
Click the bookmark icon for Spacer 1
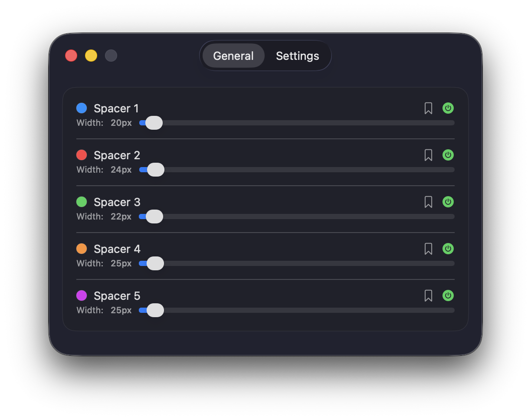tap(428, 108)
